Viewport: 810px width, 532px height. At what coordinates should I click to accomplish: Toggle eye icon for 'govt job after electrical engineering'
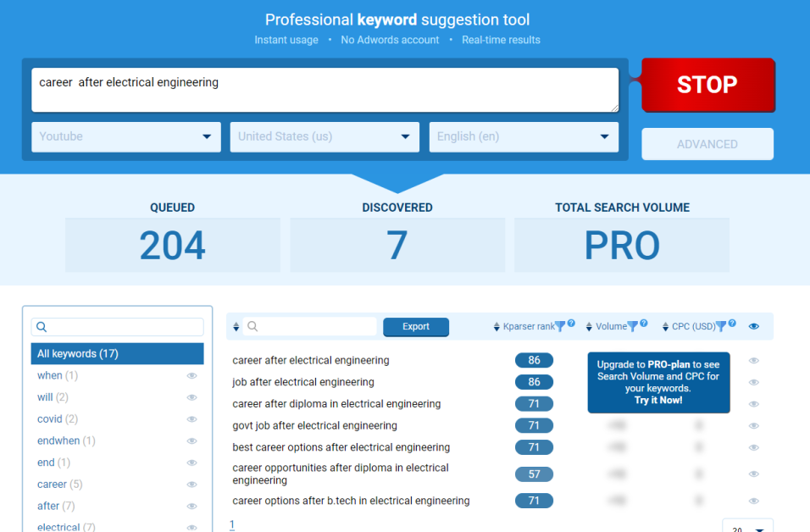pos(754,426)
